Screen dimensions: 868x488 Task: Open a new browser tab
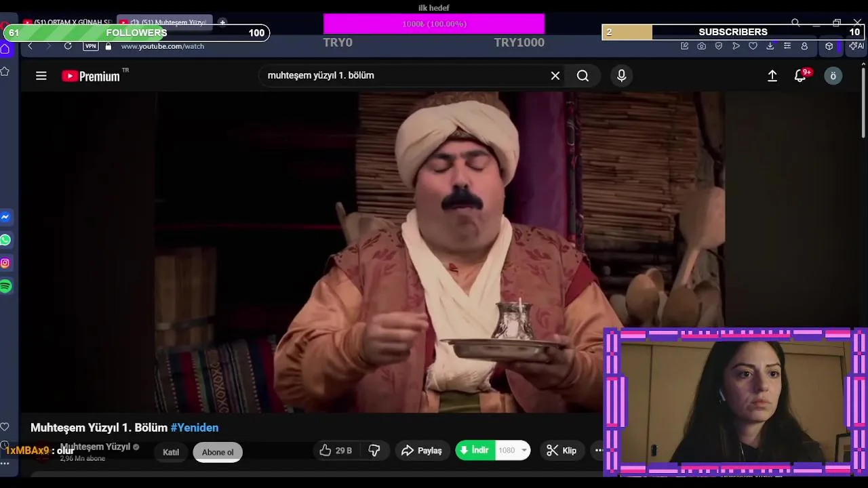pyautogui.click(x=222, y=22)
